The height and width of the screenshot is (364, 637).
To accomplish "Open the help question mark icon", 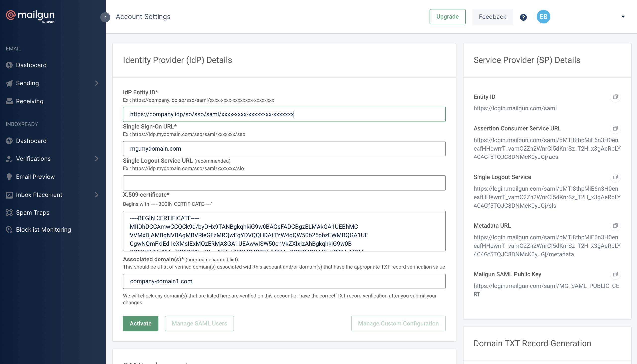I will 523,17.
